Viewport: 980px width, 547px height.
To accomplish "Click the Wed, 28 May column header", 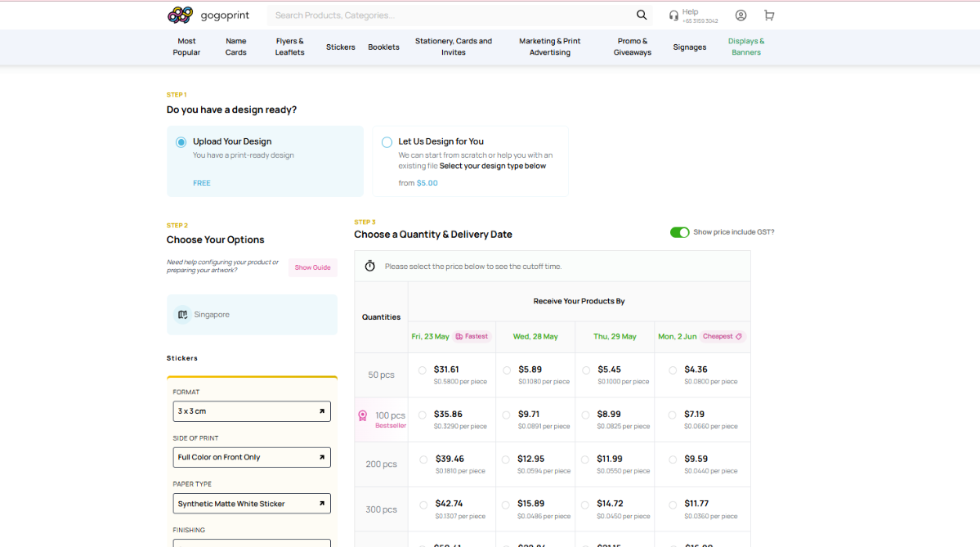I will [x=535, y=336].
